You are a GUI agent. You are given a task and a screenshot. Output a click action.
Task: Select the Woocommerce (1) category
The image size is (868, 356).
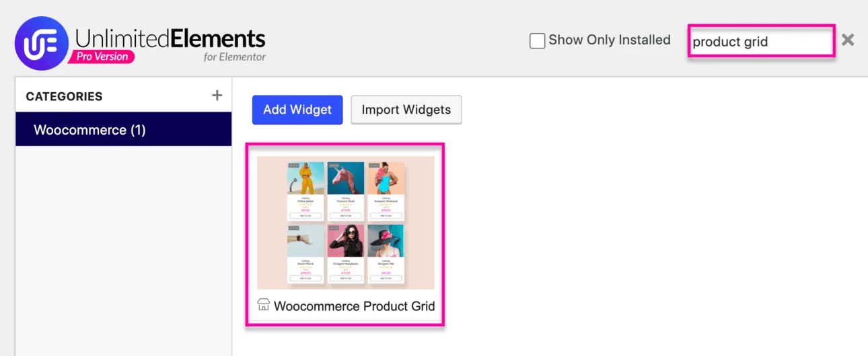[124, 130]
